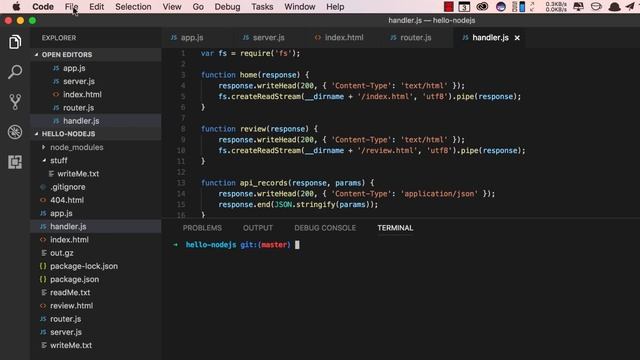The width and height of the screenshot is (640, 360).
Task: Open the Explorer view in activity bar
Action: pyautogui.click(x=15, y=42)
